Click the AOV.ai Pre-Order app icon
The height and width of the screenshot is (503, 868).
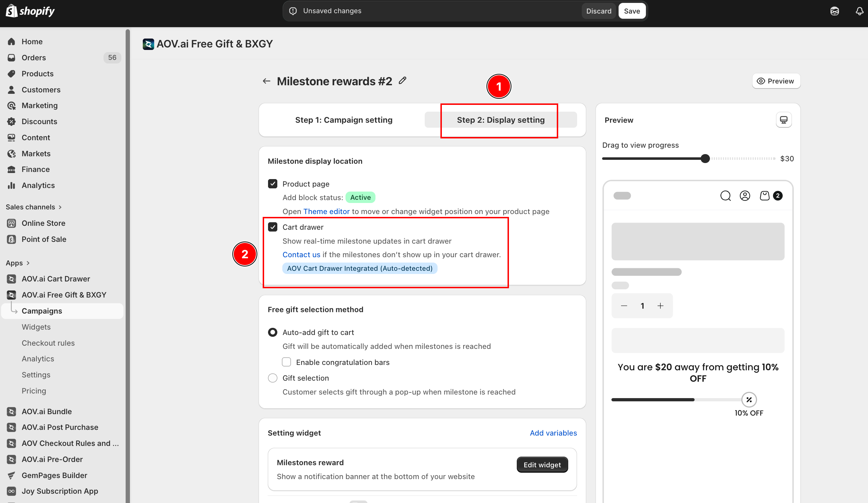coord(11,459)
